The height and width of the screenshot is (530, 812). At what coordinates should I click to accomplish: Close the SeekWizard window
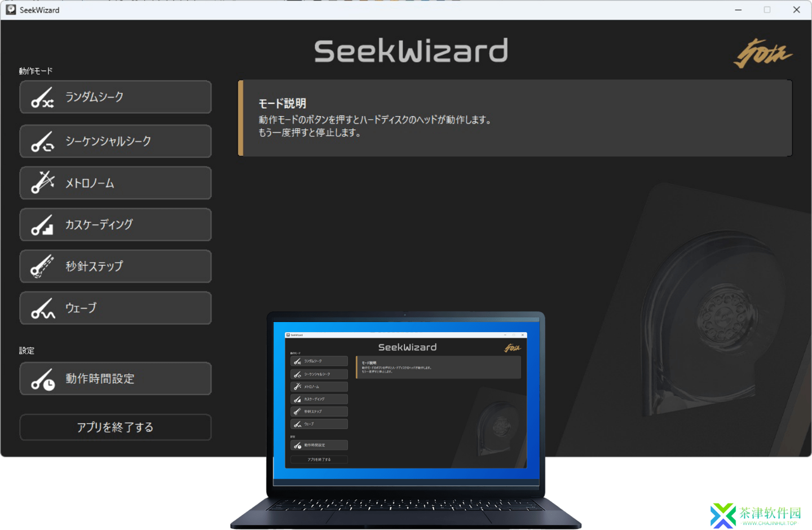coord(796,10)
